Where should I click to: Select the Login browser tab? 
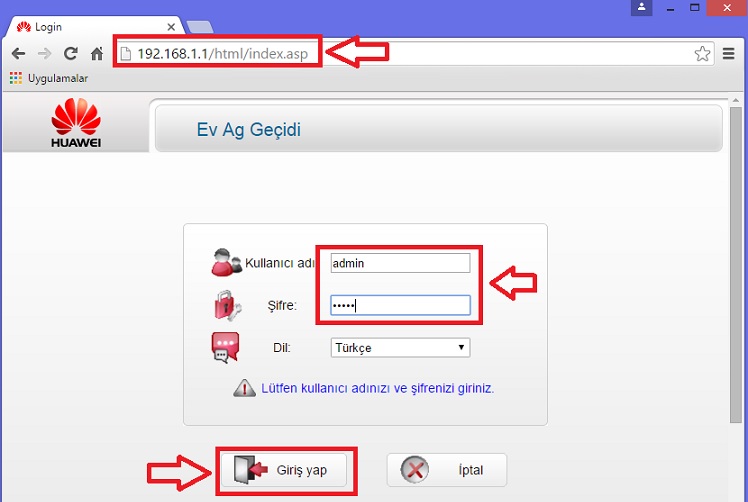coord(90,27)
